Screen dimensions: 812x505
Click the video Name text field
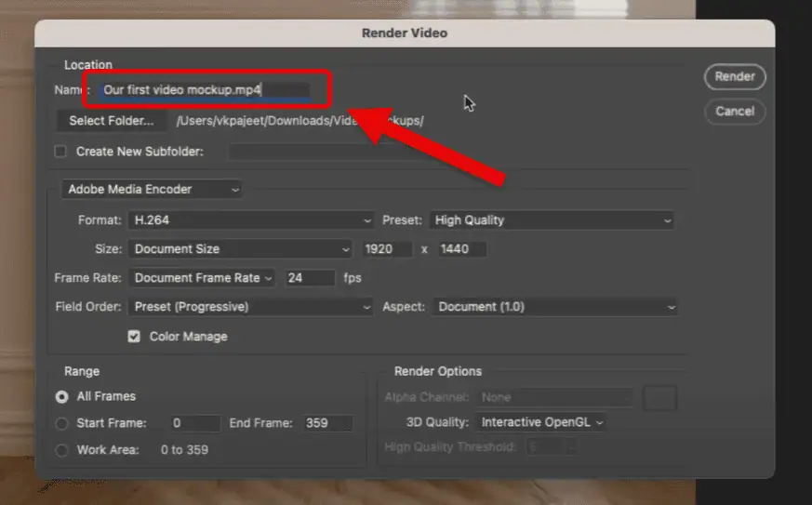point(205,90)
